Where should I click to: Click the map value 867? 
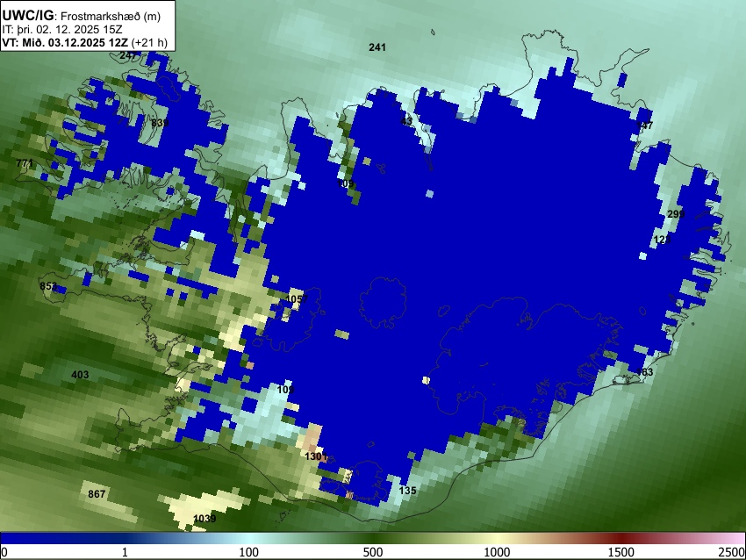[97, 494]
